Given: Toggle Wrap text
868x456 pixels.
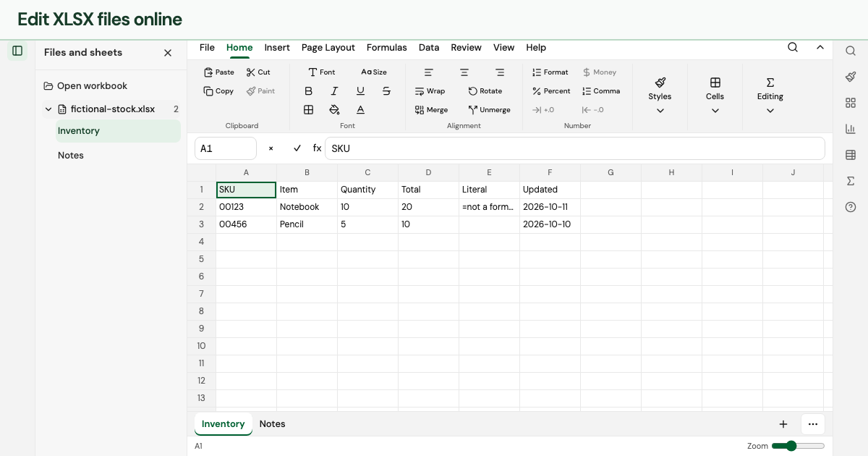Looking at the screenshot, I should pyautogui.click(x=430, y=91).
